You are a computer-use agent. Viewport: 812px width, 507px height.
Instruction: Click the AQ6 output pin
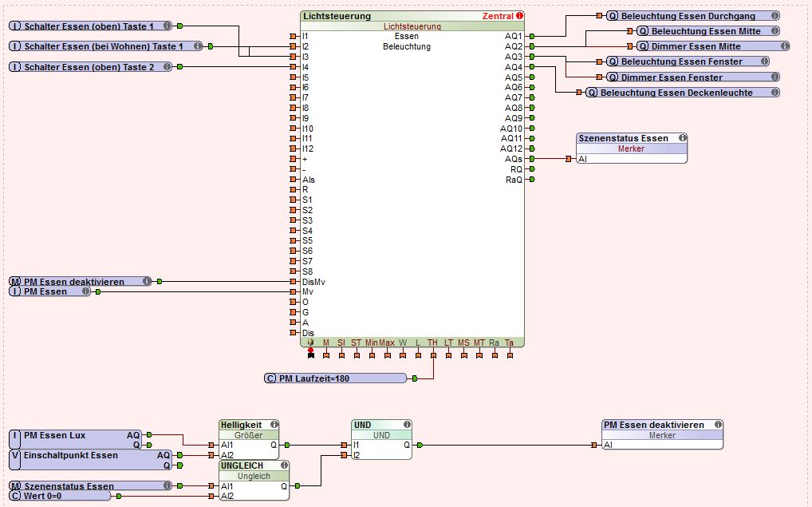coord(532,87)
